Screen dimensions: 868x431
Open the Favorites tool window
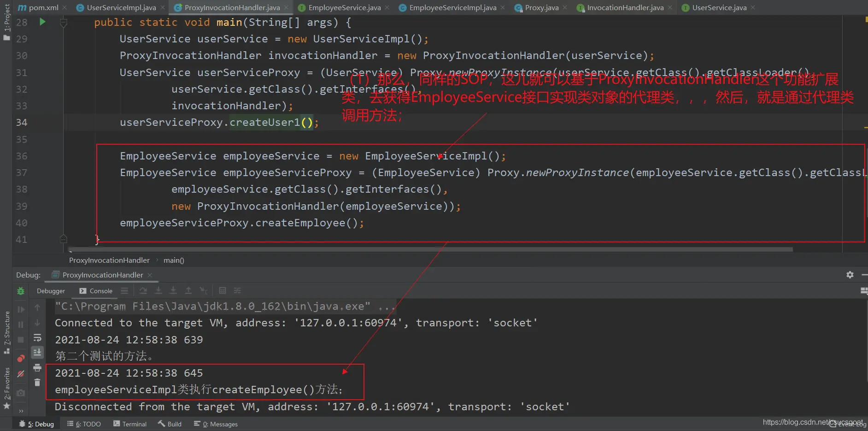click(x=6, y=388)
